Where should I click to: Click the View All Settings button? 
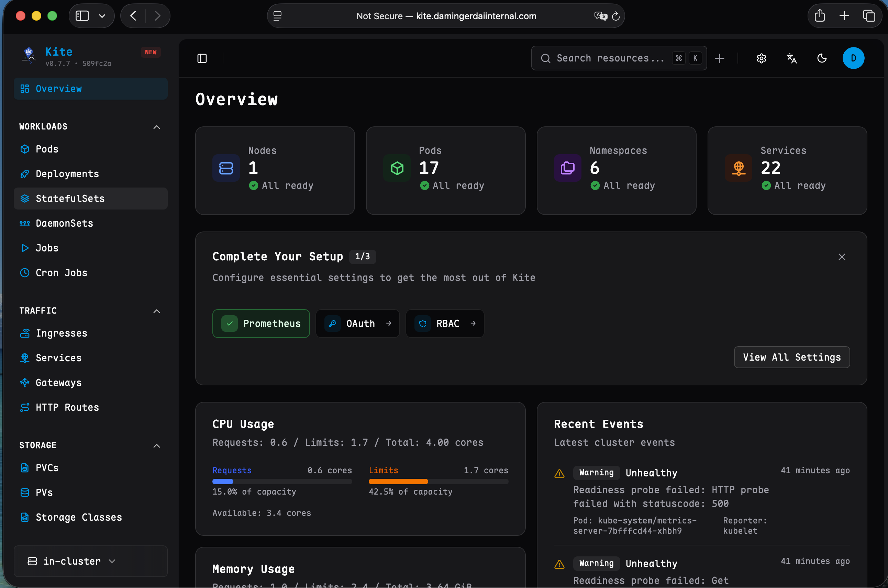point(791,357)
